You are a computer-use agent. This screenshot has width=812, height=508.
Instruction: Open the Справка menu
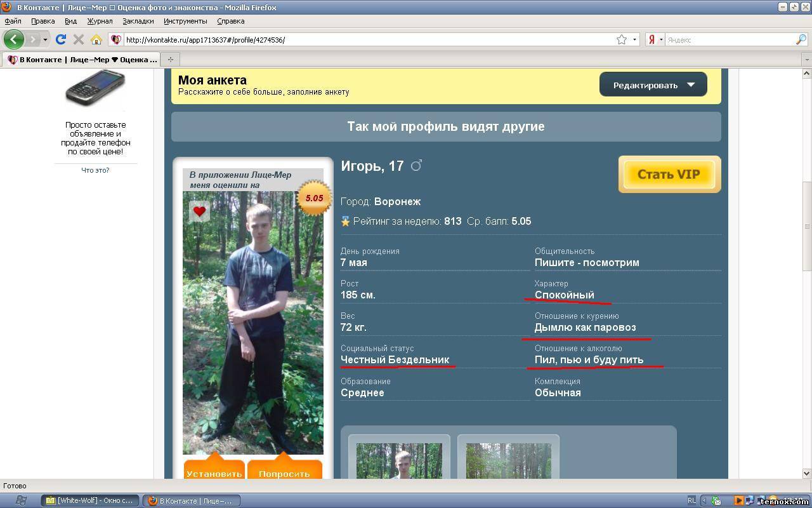tap(230, 21)
